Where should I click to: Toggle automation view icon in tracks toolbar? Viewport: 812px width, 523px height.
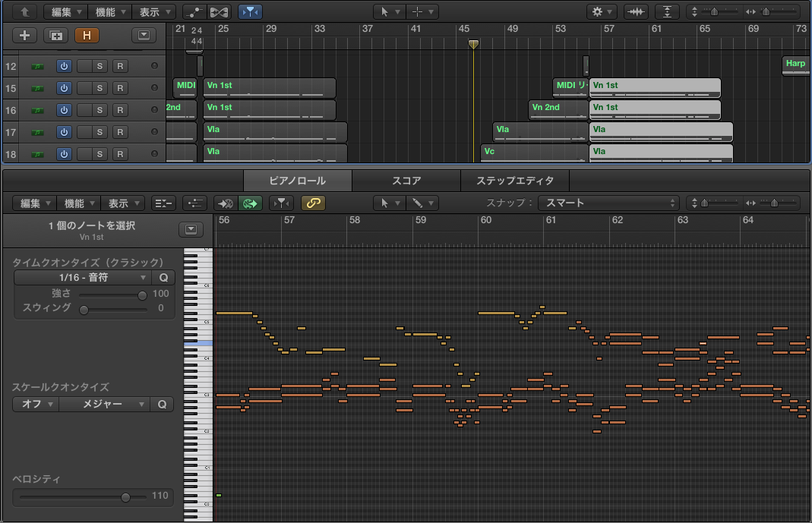click(194, 11)
